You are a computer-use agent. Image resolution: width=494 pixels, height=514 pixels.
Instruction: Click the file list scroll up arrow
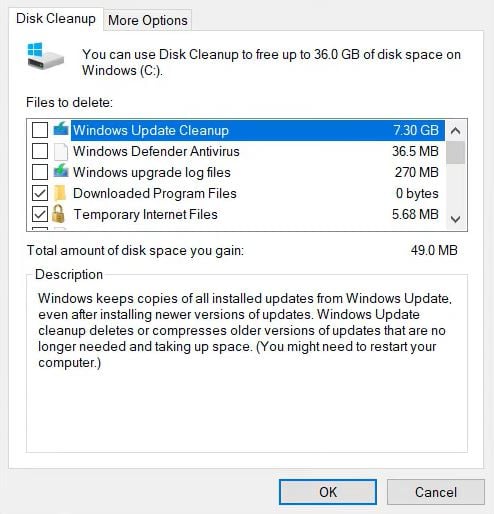(x=455, y=130)
